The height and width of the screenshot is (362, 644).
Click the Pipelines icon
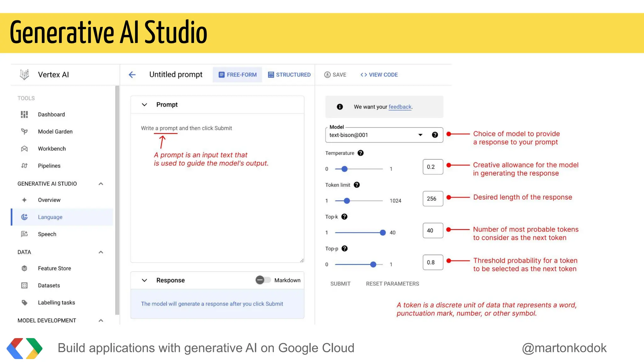(x=24, y=166)
